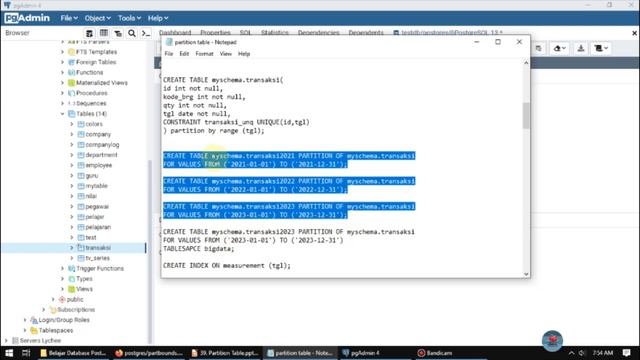Click the Search Objects magnifier icon
640x360 pixels.
tap(132, 33)
